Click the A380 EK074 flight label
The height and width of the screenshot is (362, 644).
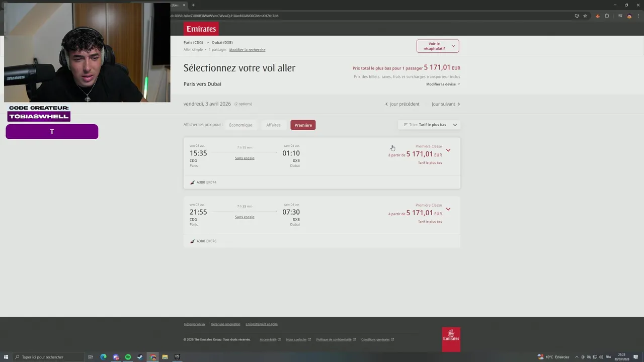click(203, 182)
